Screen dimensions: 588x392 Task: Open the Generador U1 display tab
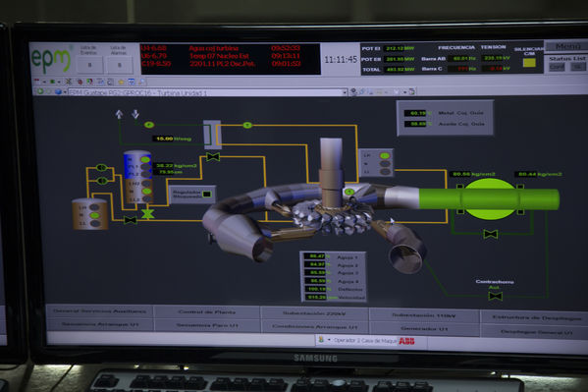click(424, 328)
